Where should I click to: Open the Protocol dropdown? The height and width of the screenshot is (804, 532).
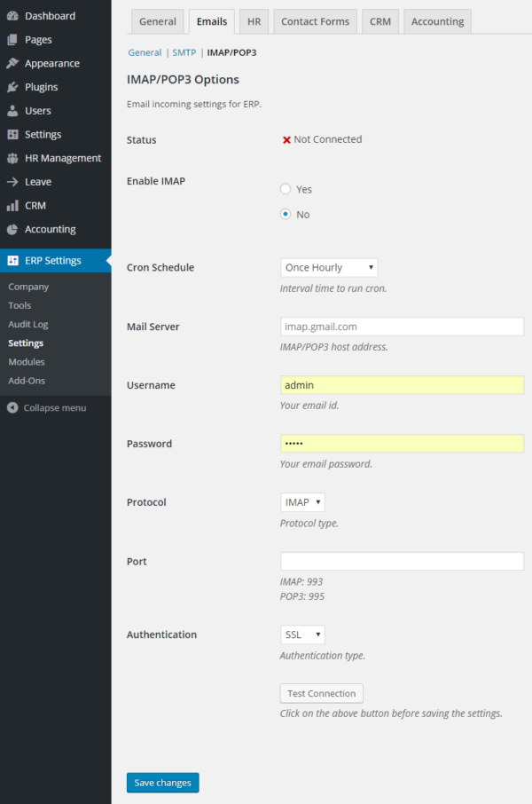302,501
